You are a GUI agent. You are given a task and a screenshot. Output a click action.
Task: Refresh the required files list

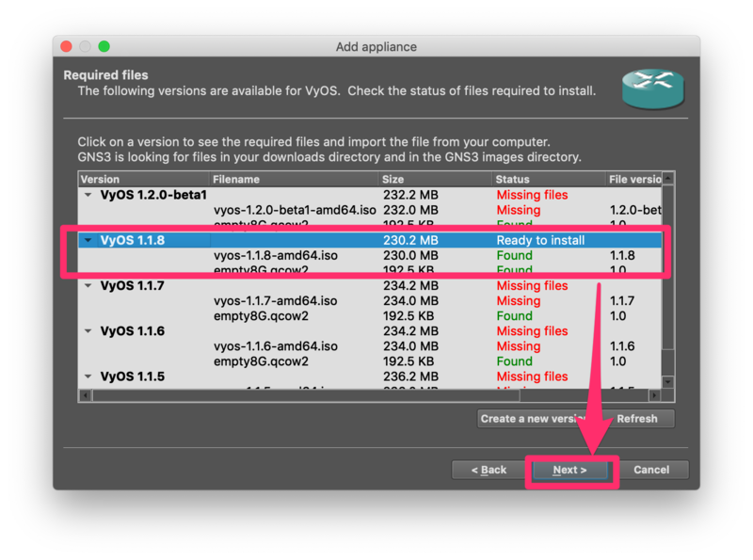pos(637,419)
